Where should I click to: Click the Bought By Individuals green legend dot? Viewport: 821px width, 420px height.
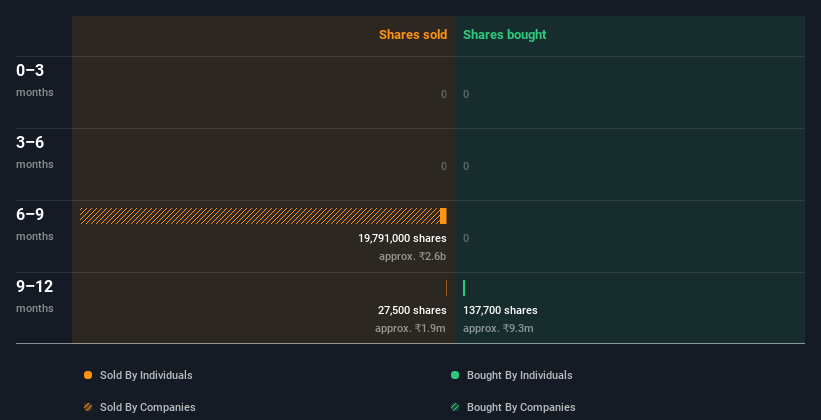[455, 375]
